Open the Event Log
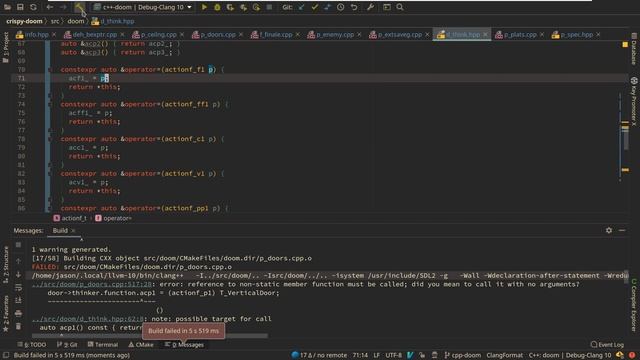640x360 pixels. click(607, 345)
